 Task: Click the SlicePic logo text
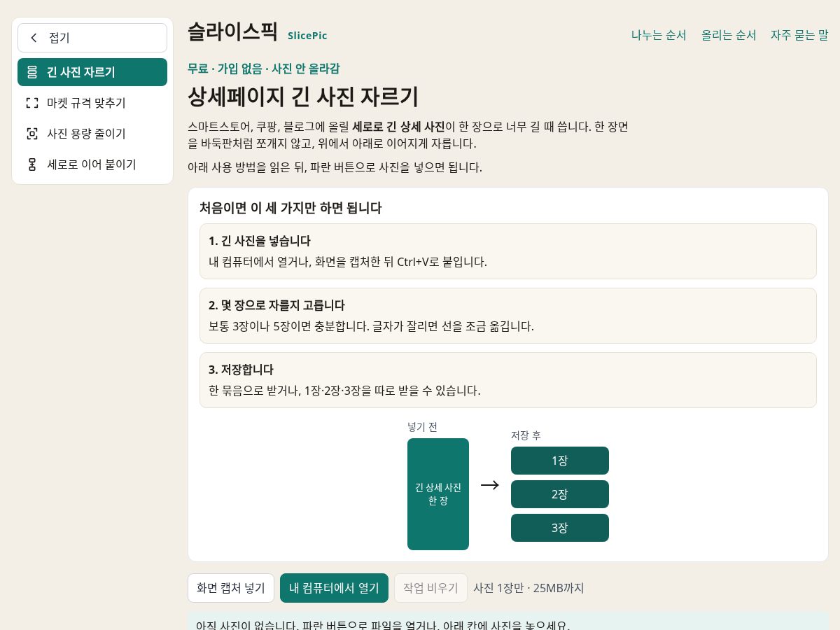307,36
